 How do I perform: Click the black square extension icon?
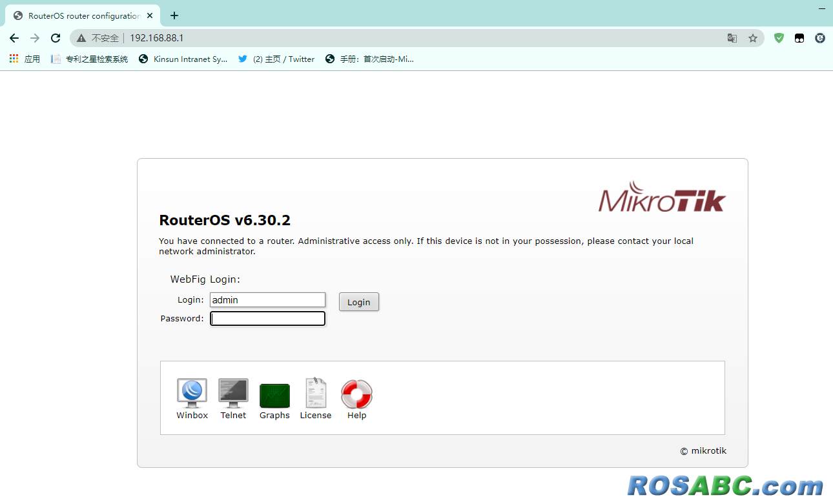[799, 38]
